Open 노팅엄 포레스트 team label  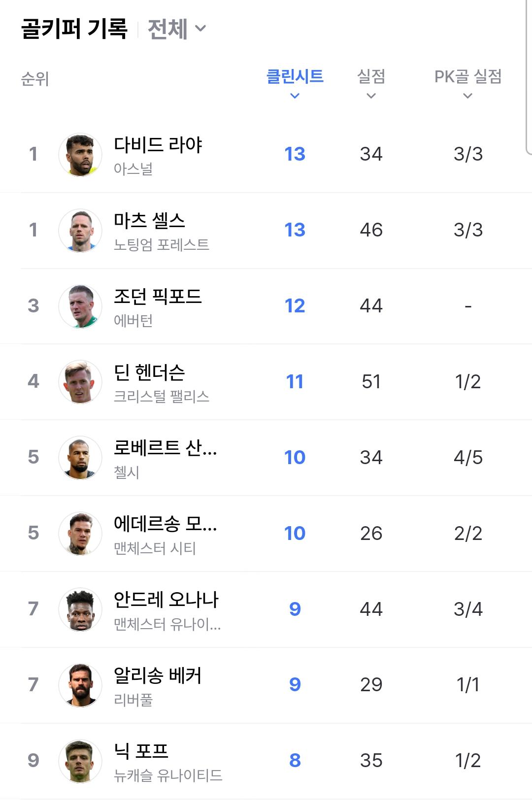tap(162, 244)
